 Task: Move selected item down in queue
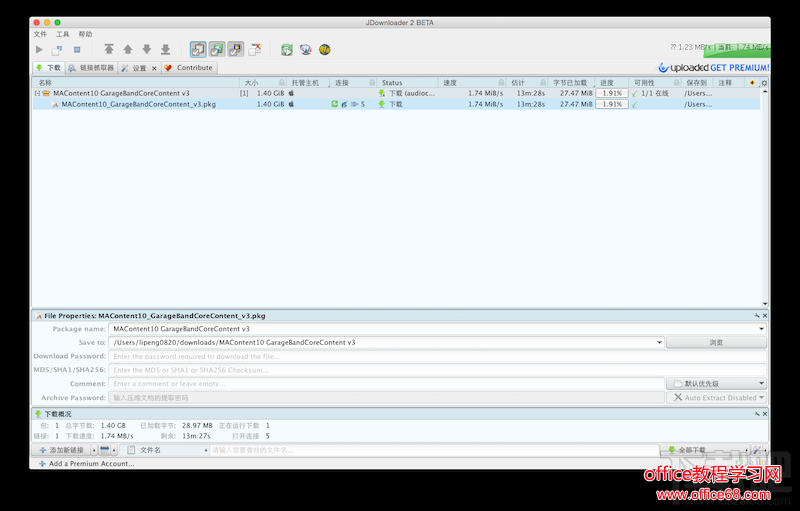pyautogui.click(x=146, y=49)
